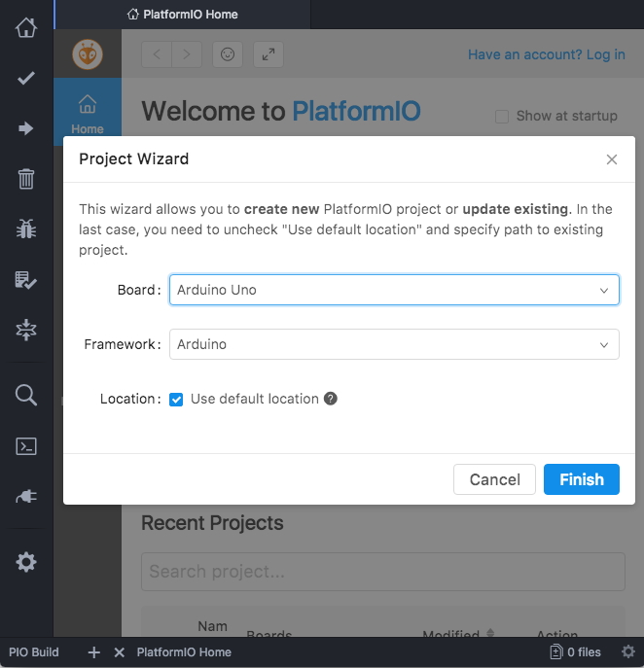Screen dimensions: 644x668
Task: Uncheck Use default location
Action: (176, 399)
